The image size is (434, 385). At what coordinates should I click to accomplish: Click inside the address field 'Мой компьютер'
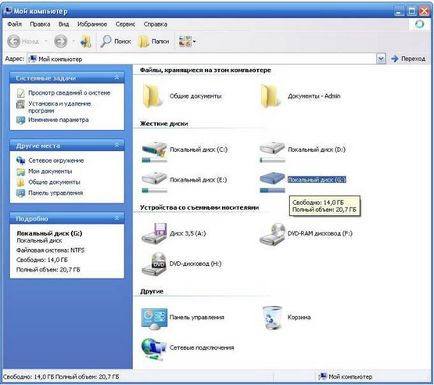202,59
